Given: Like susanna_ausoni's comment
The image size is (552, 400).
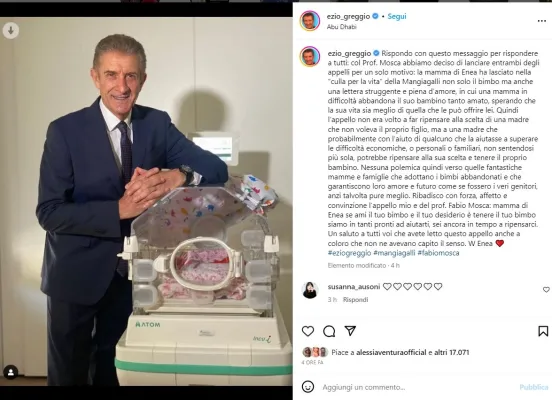Looking at the screenshot, I should point(546,289).
